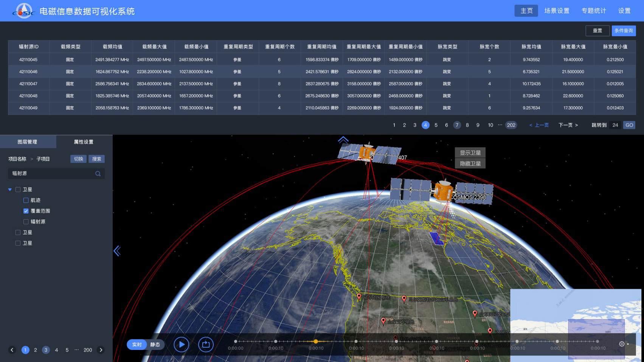Toggle first 卫星 parent checkbox
Screen dimensions: 644x362
(x=18, y=190)
